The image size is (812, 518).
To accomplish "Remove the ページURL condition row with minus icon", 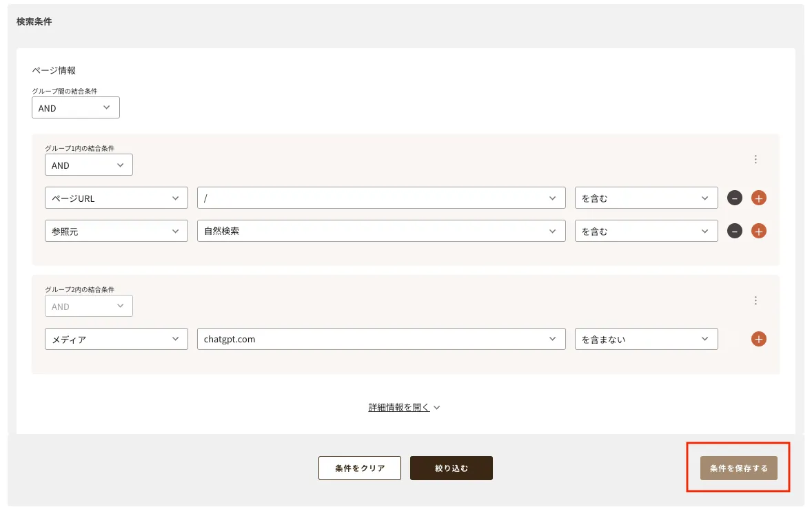I will click(735, 198).
